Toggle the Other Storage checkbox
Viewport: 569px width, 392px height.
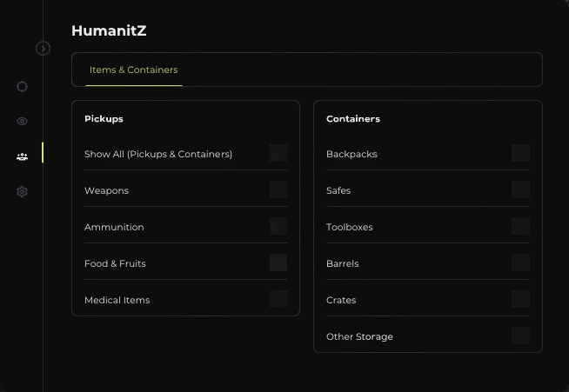(x=520, y=336)
